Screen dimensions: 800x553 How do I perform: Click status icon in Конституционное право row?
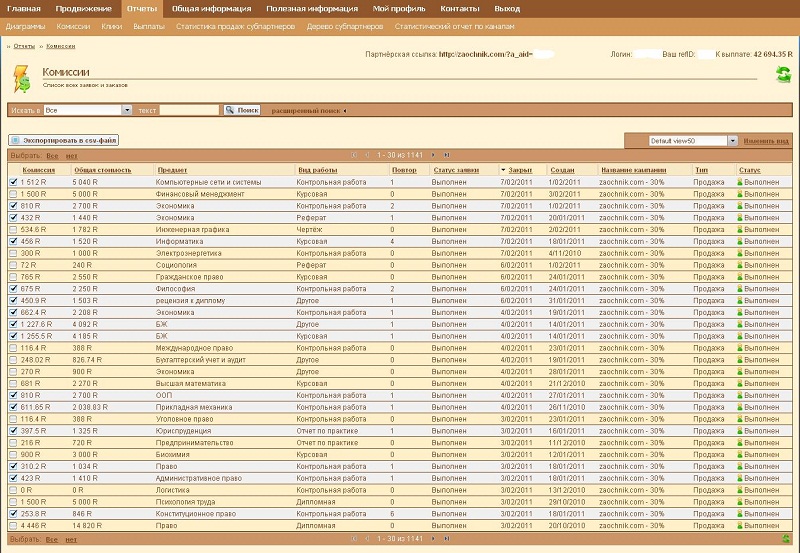[x=740, y=514]
